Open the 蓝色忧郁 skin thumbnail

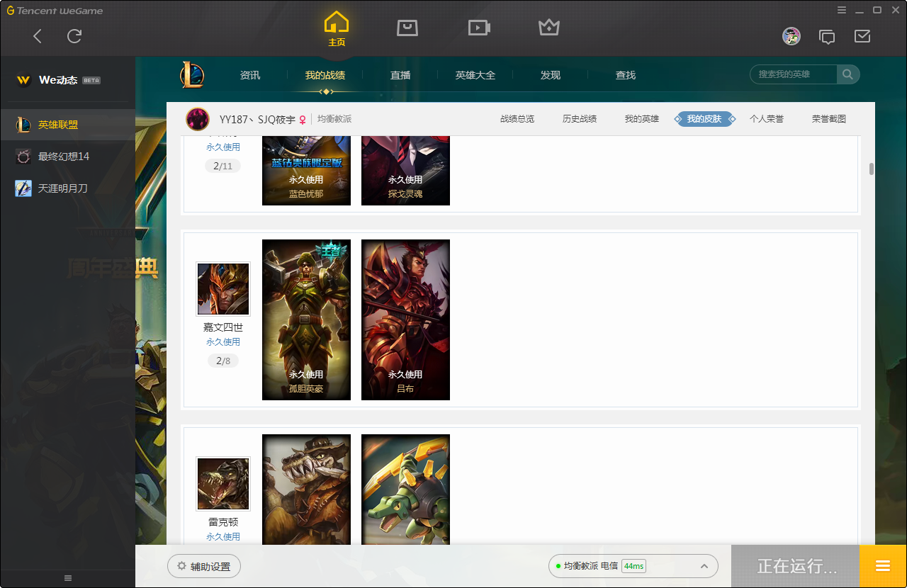[306, 170]
